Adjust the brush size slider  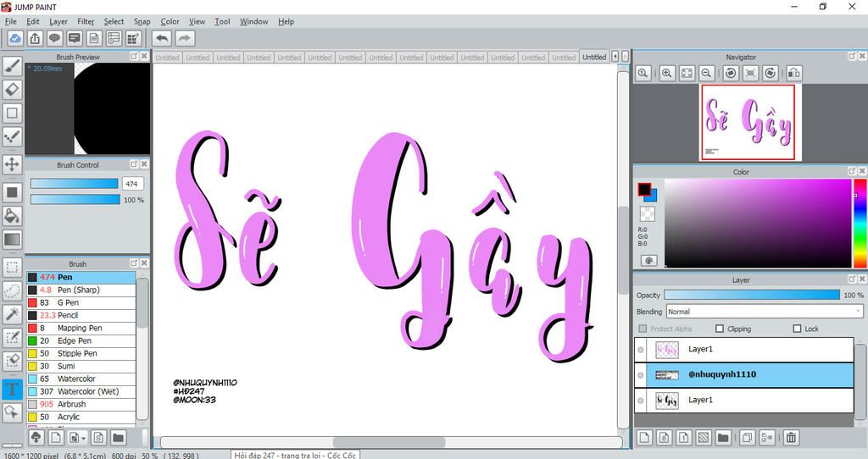tap(75, 184)
